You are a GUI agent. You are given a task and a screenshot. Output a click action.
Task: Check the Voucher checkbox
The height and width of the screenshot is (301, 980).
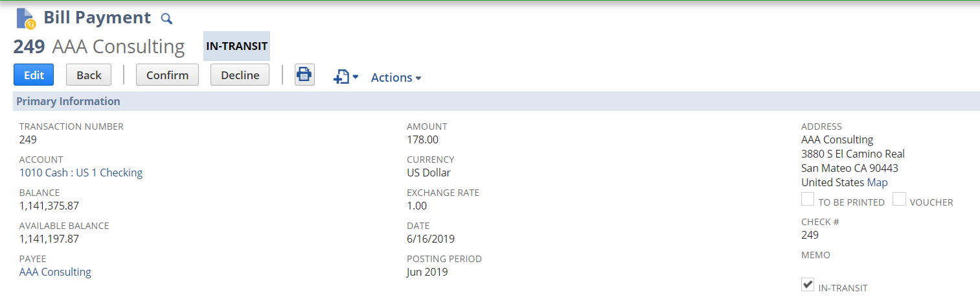coord(899,199)
